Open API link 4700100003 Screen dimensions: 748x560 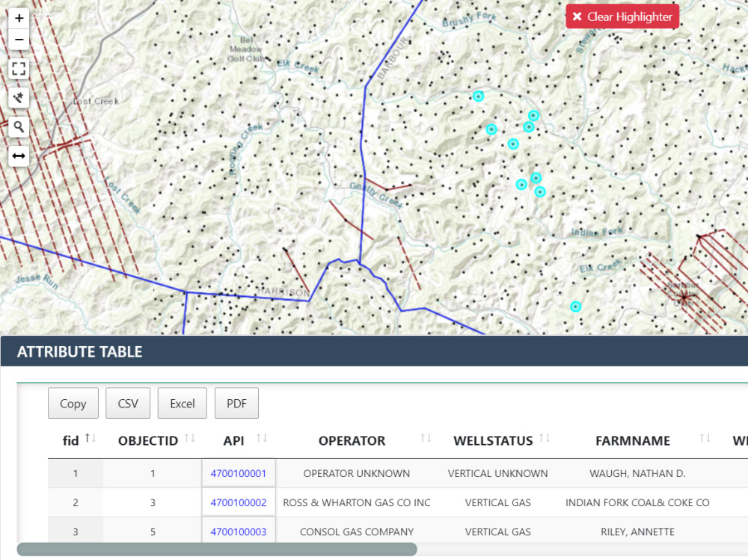[239, 532]
